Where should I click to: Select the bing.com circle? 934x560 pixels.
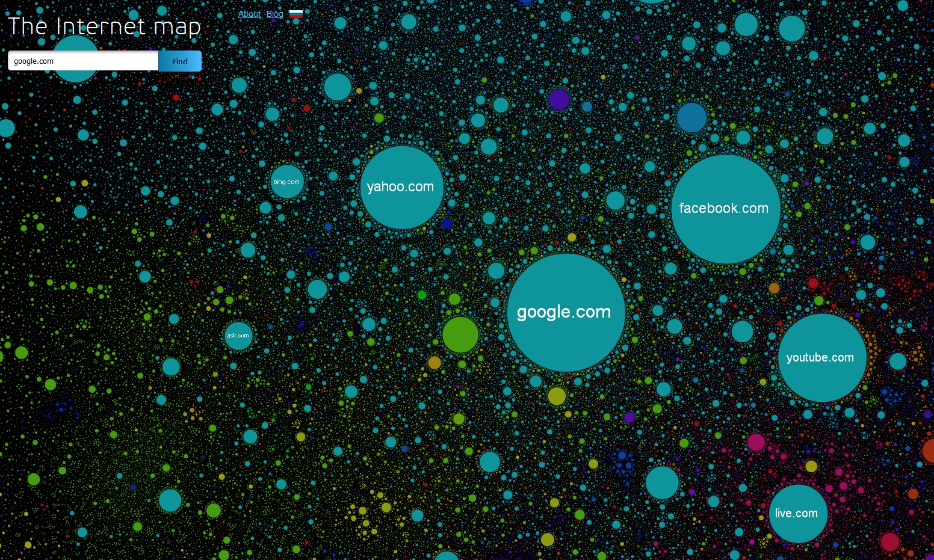(287, 182)
